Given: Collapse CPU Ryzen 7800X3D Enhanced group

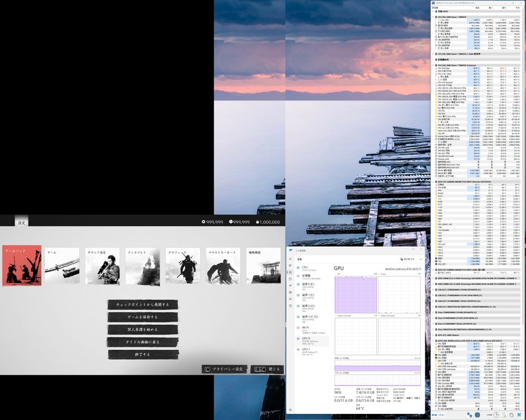Looking at the screenshot, I should (433, 65).
